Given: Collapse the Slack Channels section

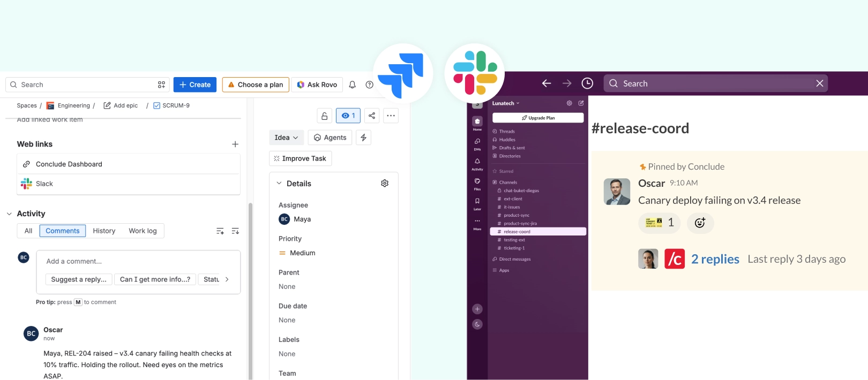Looking at the screenshot, I should (x=505, y=182).
